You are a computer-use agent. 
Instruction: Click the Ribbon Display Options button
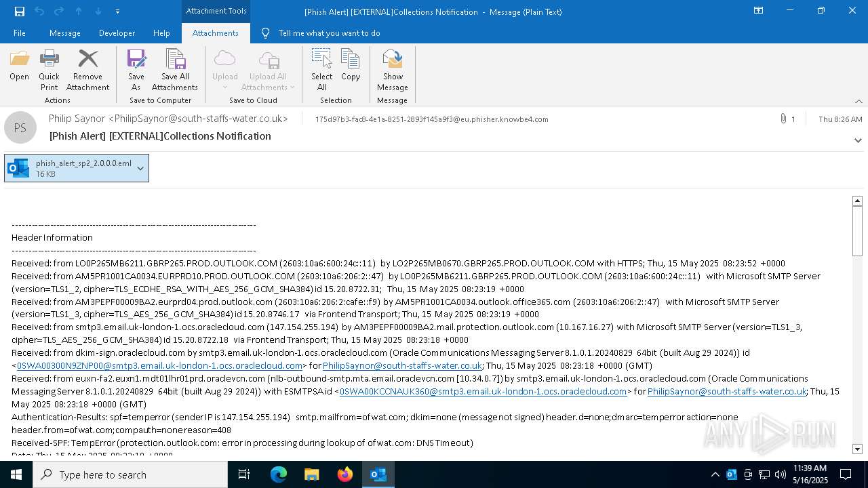pos(759,11)
